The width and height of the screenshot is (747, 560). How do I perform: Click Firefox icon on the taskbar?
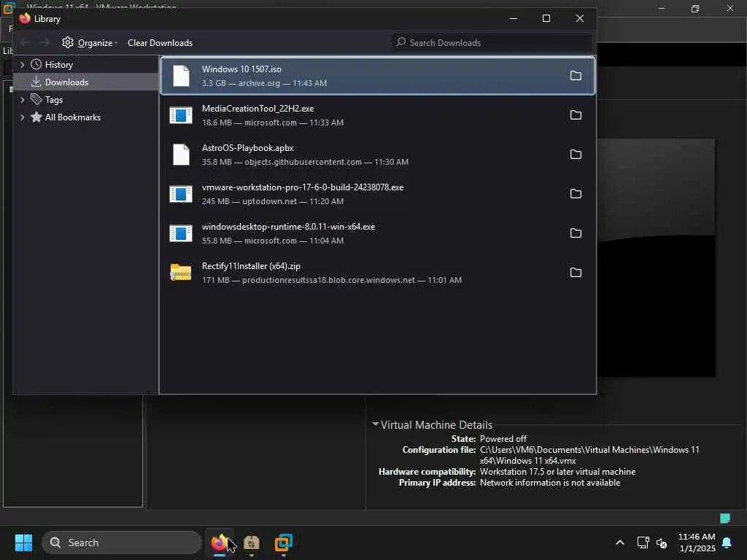click(x=219, y=542)
